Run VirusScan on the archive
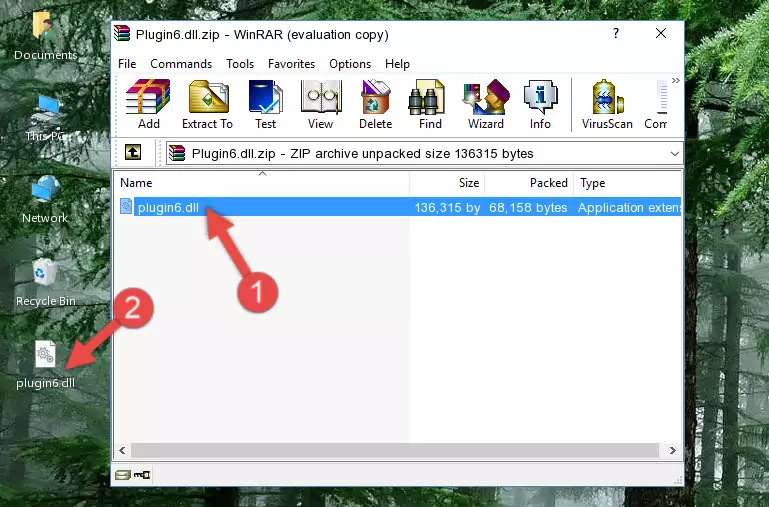 coord(607,104)
